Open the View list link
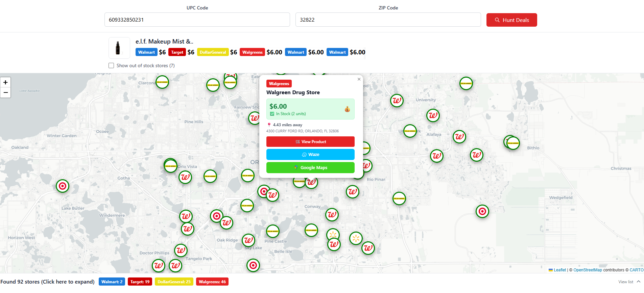The height and width of the screenshot is (293, 644). point(626,282)
